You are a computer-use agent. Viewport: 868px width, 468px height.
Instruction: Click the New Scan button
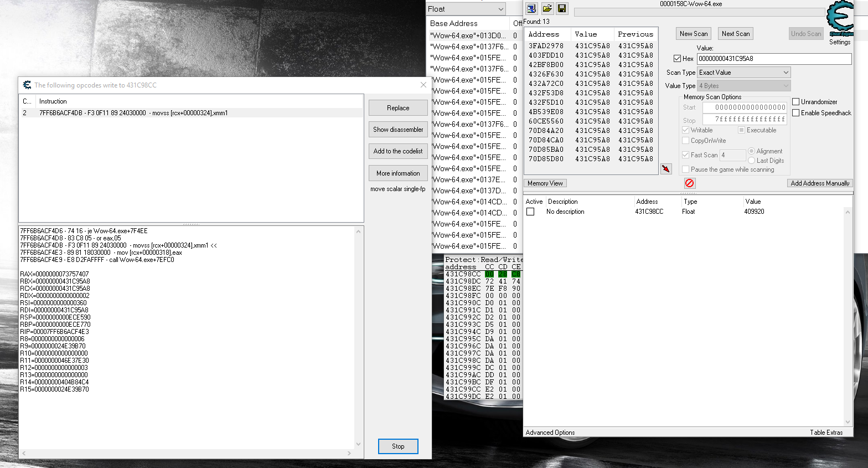coord(694,34)
